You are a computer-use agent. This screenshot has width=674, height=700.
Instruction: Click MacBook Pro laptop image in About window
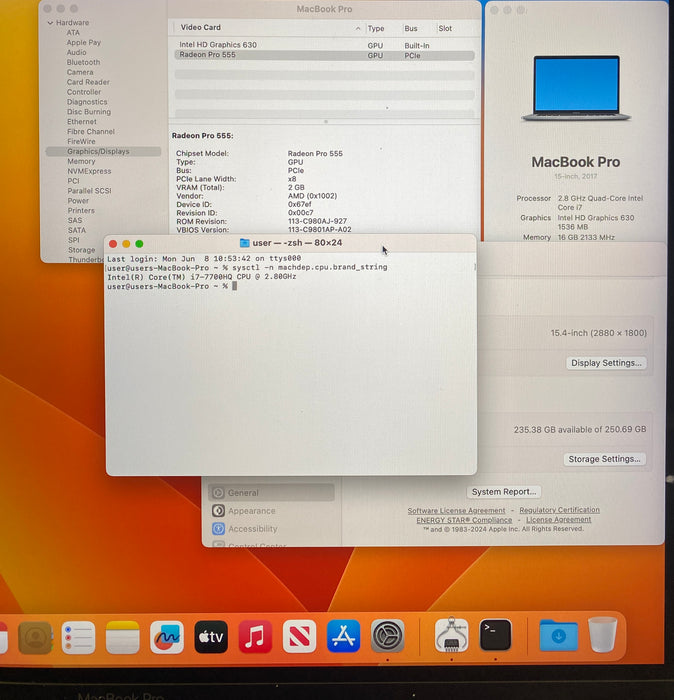(576, 88)
